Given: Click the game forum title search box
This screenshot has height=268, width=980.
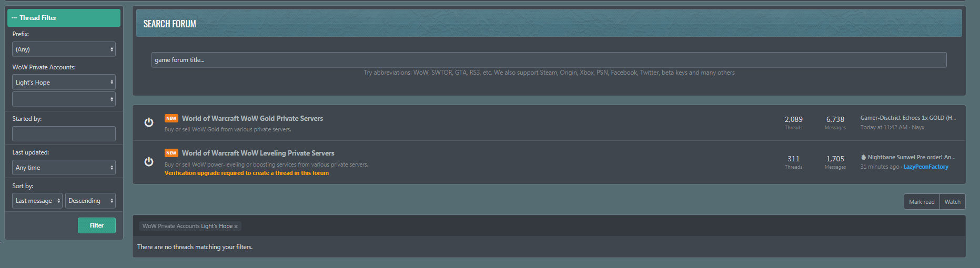Looking at the screenshot, I should click(x=549, y=60).
